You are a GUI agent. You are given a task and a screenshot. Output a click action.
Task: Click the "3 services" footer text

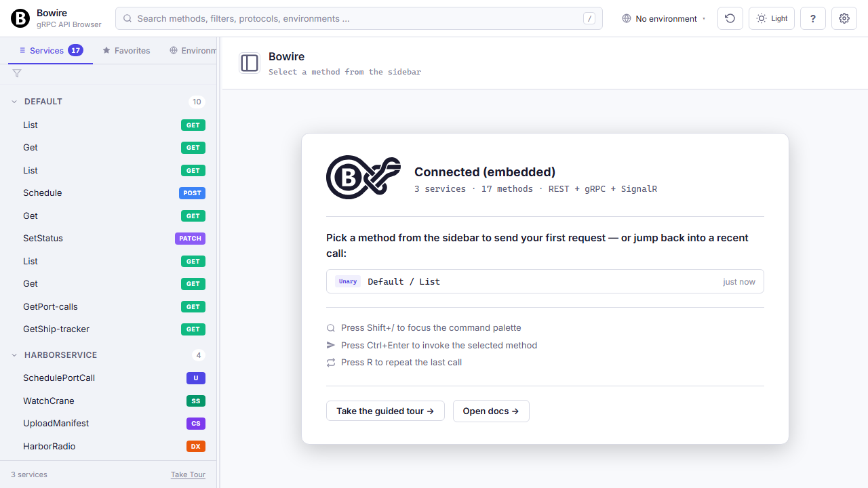pyautogui.click(x=29, y=474)
